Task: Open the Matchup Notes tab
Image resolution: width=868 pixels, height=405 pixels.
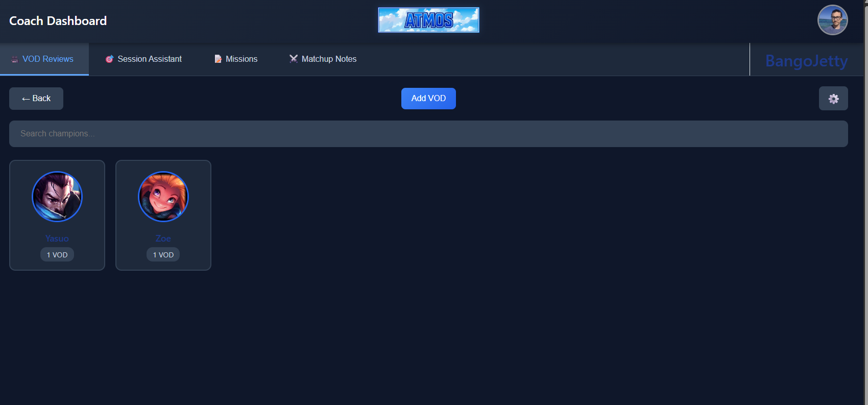Action: [x=323, y=59]
